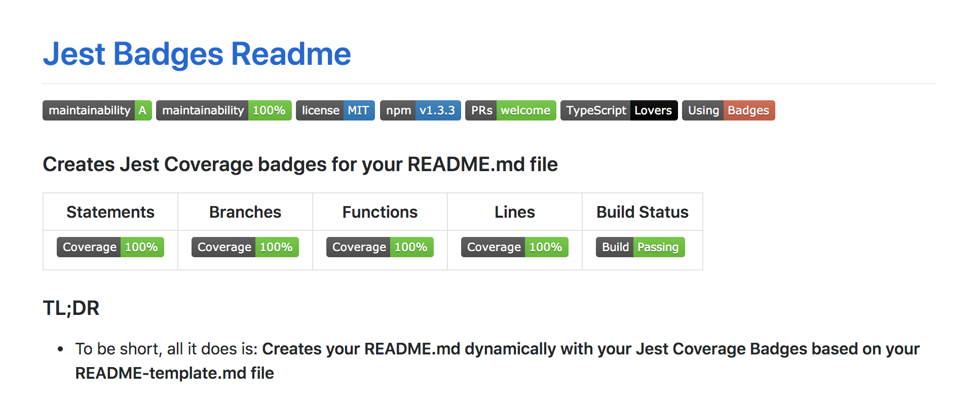Click the TypeScript Lovers badge

(619, 110)
